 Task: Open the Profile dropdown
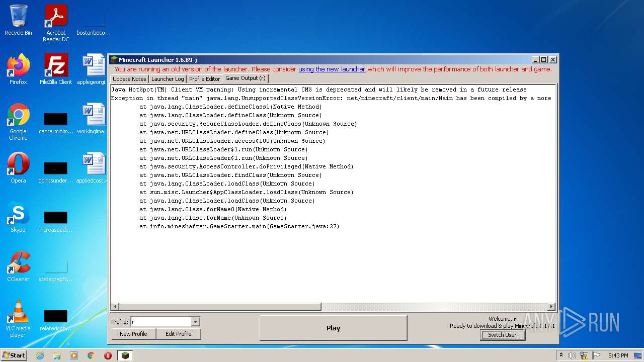tap(196, 322)
